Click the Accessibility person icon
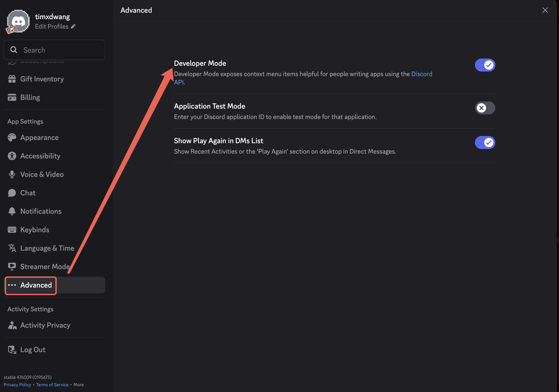 click(x=12, y=156)
